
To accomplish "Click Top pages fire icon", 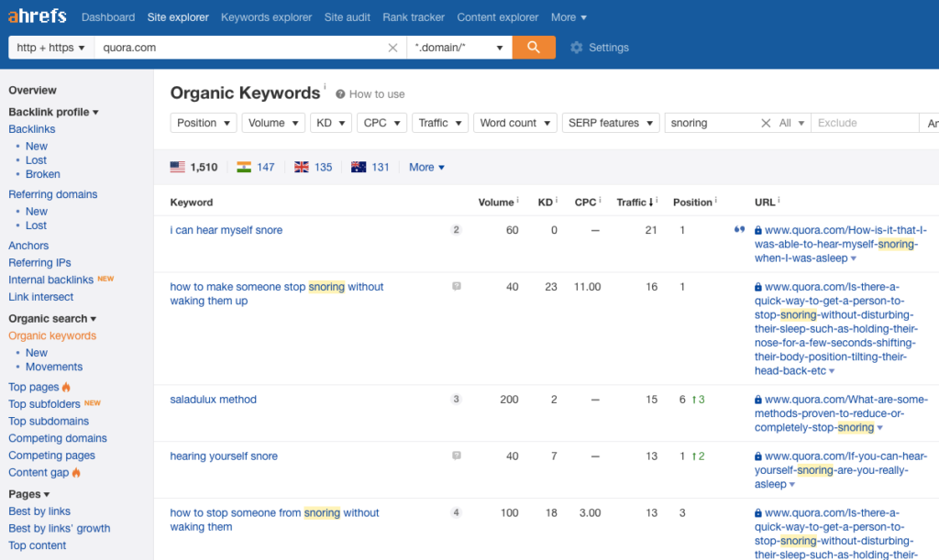I will [x=66, y=387].
